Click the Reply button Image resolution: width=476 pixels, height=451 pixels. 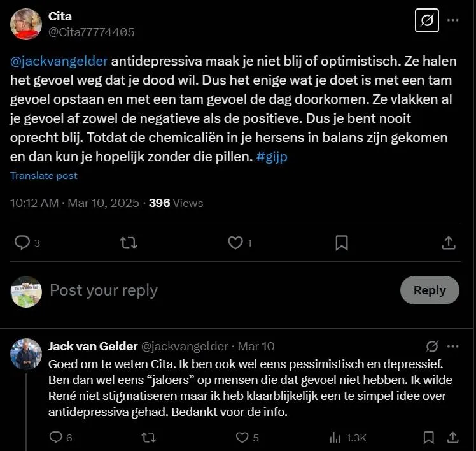[x=430, y=290]
